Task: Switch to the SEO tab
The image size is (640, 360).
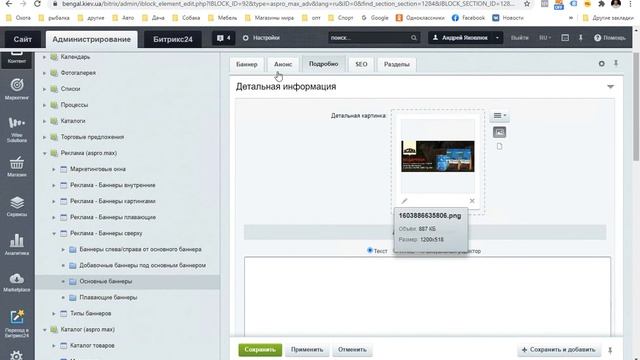Action: pos(361,64)
